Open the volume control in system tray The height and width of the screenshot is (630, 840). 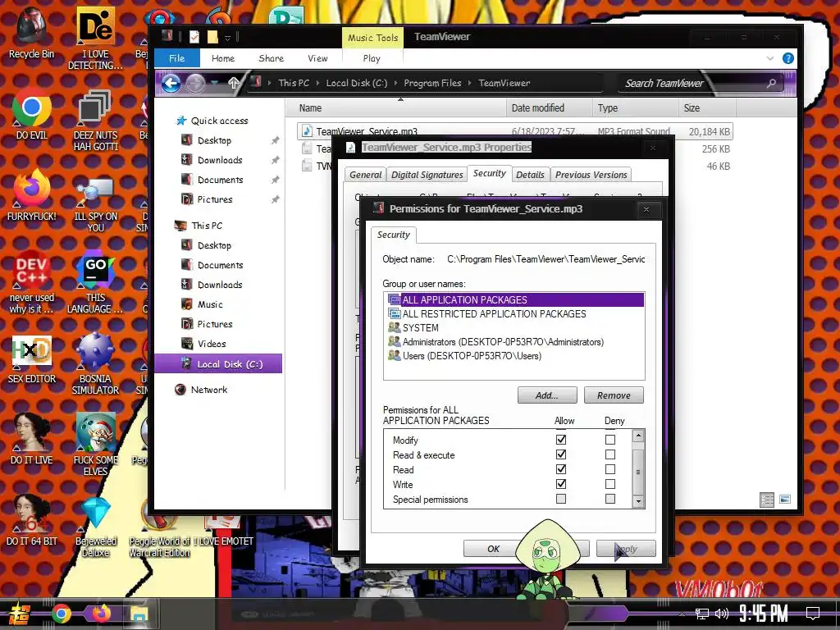722,614
